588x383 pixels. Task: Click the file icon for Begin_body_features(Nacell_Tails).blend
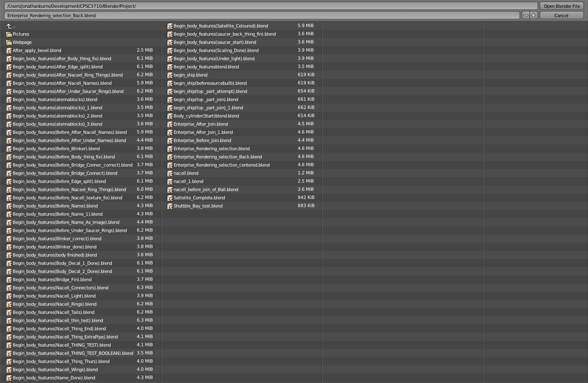(9, 312)
